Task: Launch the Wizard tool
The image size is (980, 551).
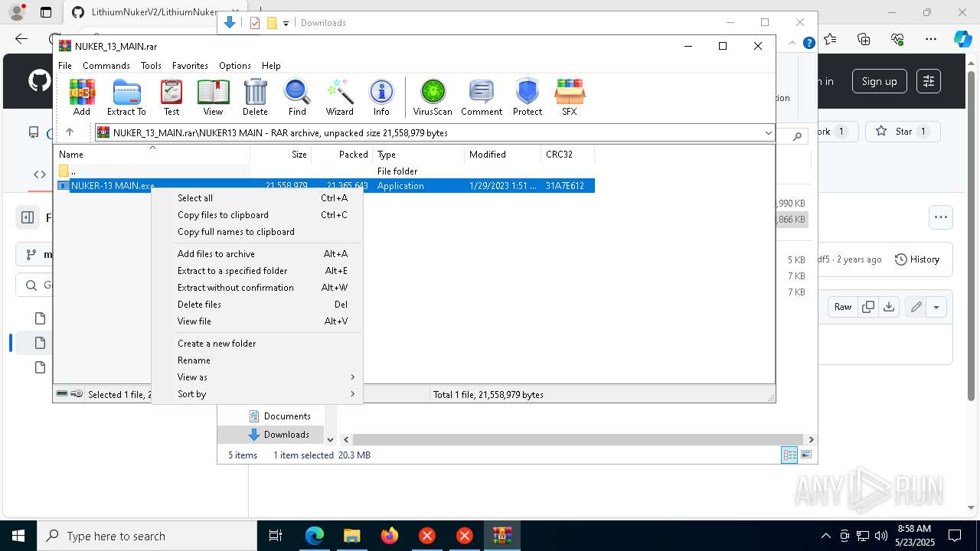Action: pos(339,97)
